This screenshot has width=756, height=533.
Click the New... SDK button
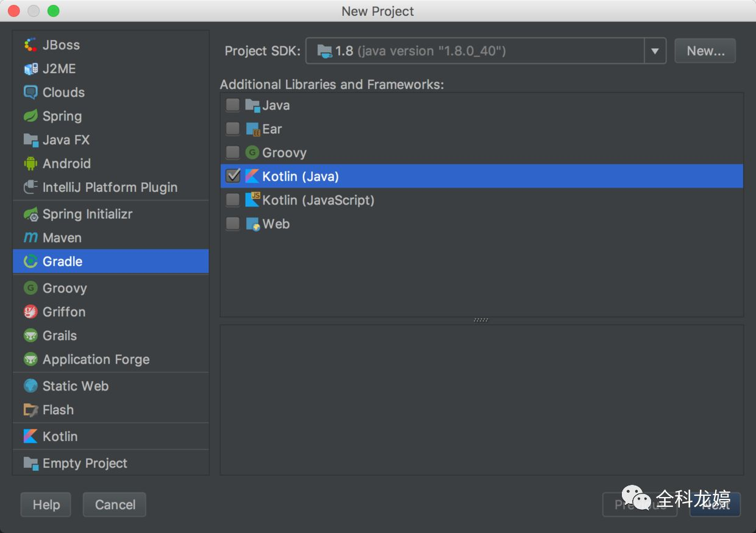(705, 51)
